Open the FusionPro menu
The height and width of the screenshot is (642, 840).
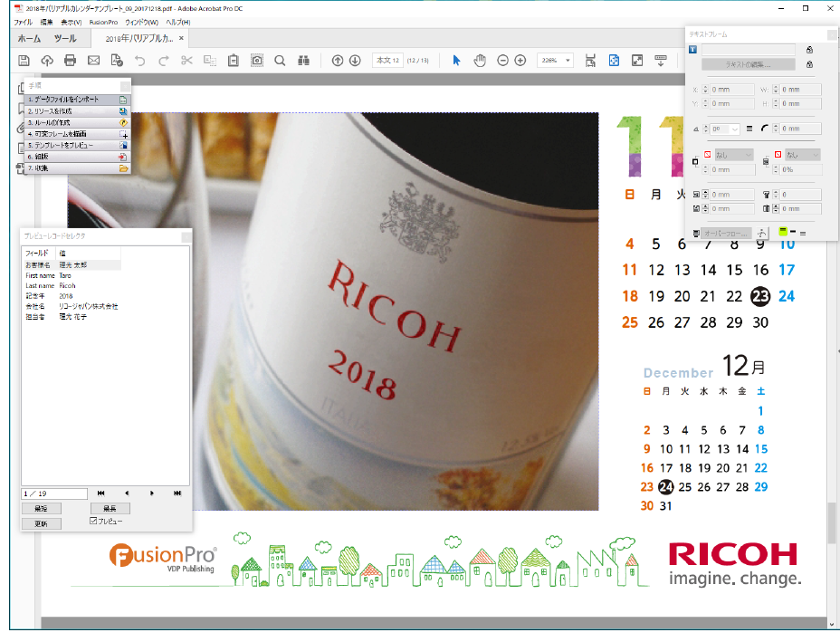coord(104,22)
